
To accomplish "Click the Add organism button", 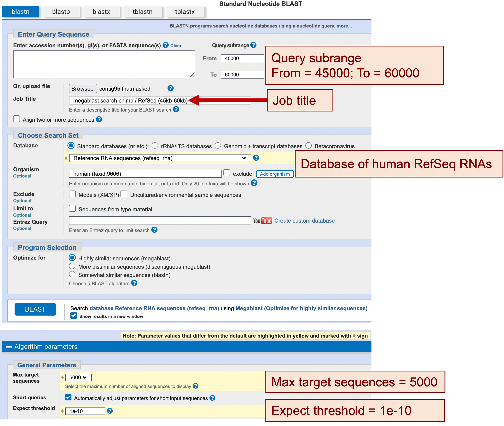I will [x=275, y=174].
